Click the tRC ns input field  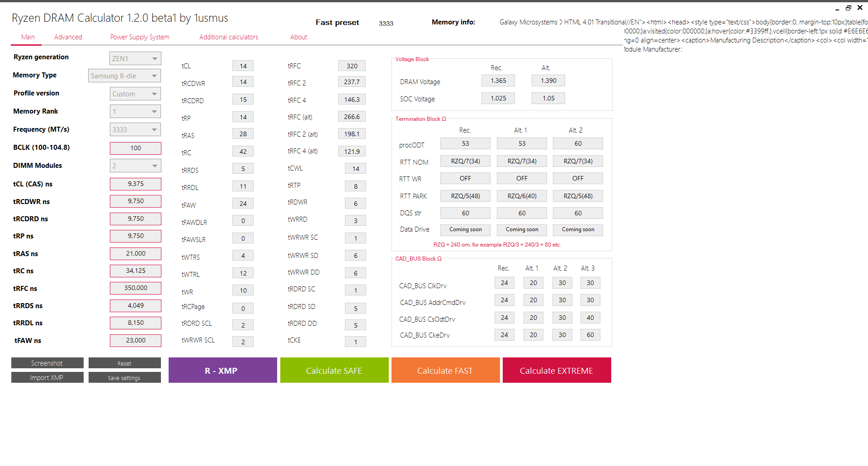click(136, 271)
